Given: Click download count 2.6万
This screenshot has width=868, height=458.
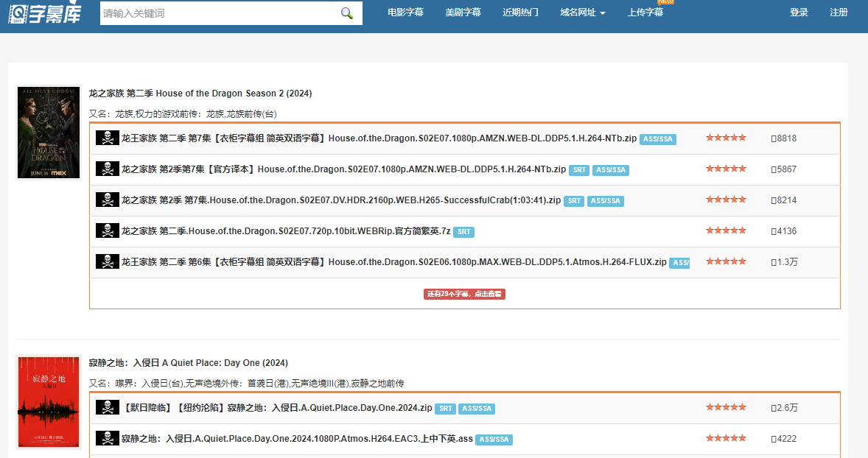Looking at the screenshot, I should click(785, 408).
